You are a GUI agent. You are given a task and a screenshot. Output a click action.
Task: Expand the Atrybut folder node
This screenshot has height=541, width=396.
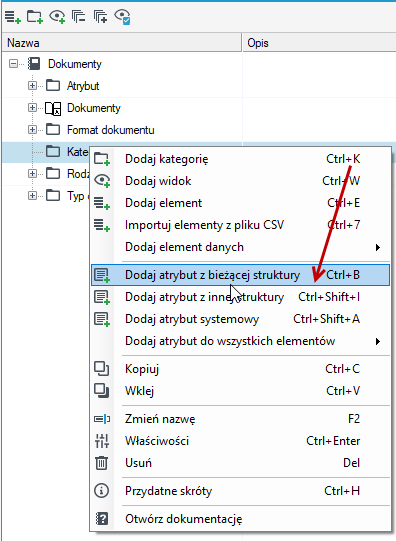point(32,85)
